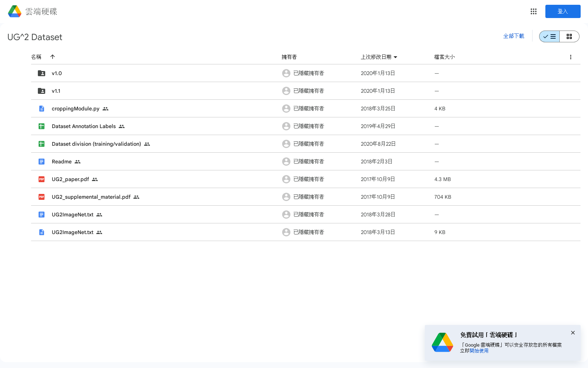
Task: Open the v1.0 folder name
Action: (x=57, y=73)
